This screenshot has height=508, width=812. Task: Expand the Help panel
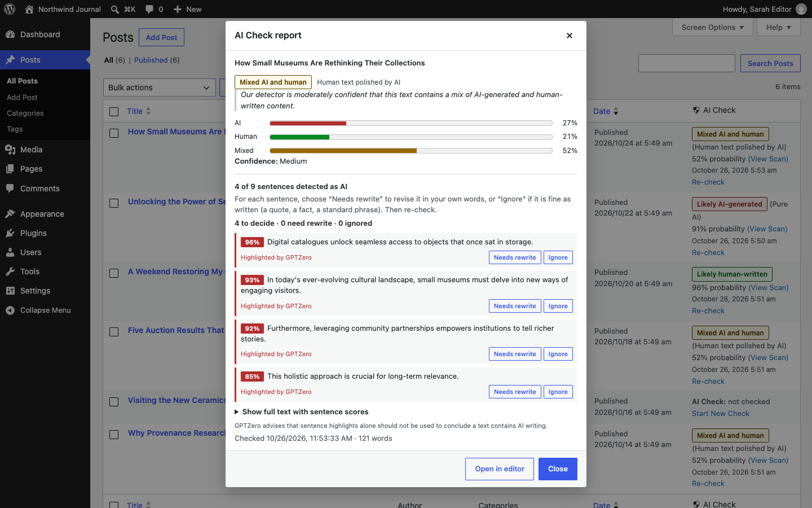pyautogui.click(x=779, y=27)
